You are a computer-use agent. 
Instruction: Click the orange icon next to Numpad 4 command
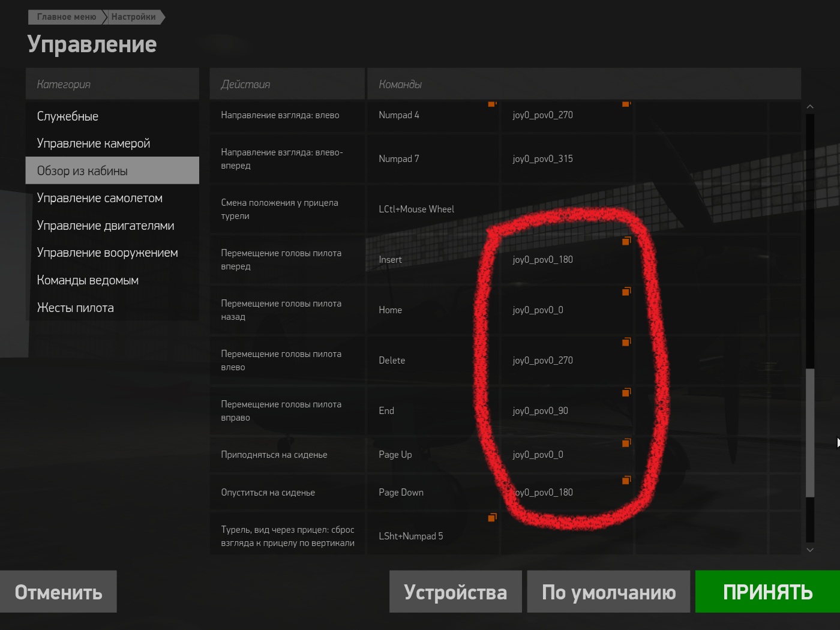click(493, 104)
